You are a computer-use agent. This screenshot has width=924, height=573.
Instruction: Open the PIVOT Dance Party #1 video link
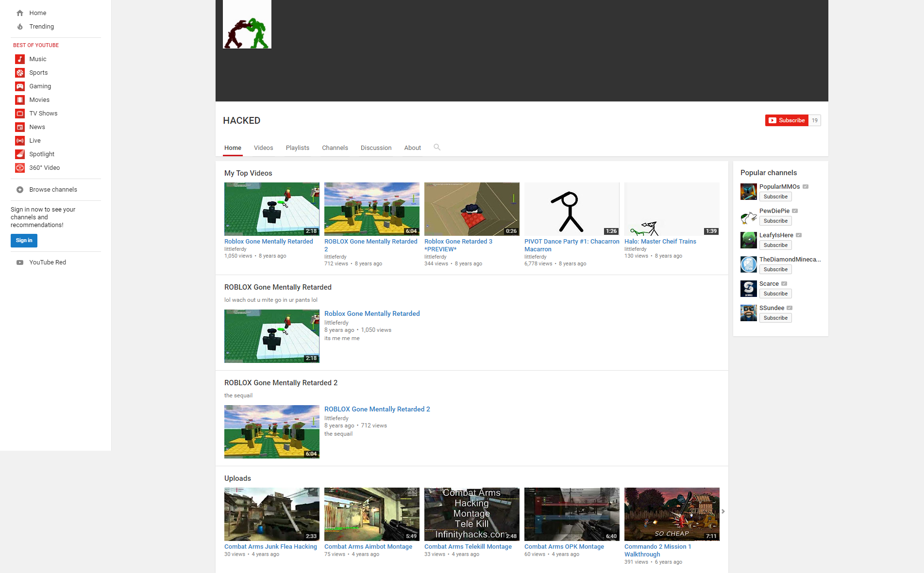point(572,246)
